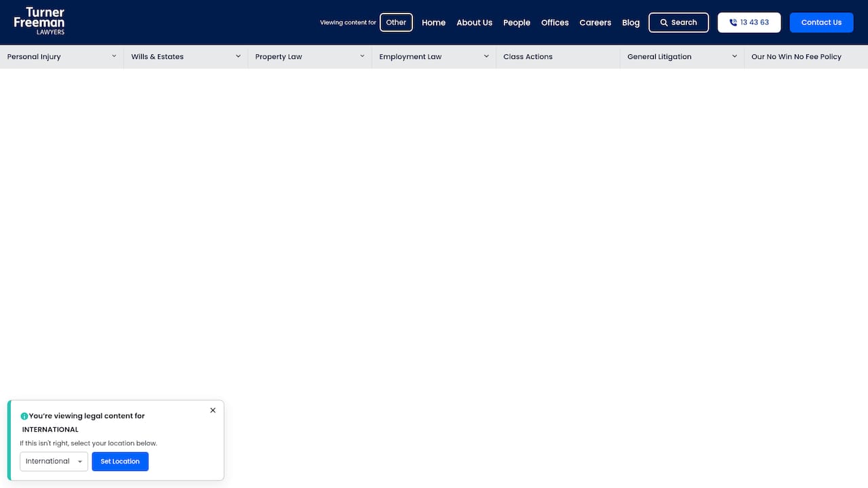
Task: Click the info icon in location popup
Action: point(24,416)
